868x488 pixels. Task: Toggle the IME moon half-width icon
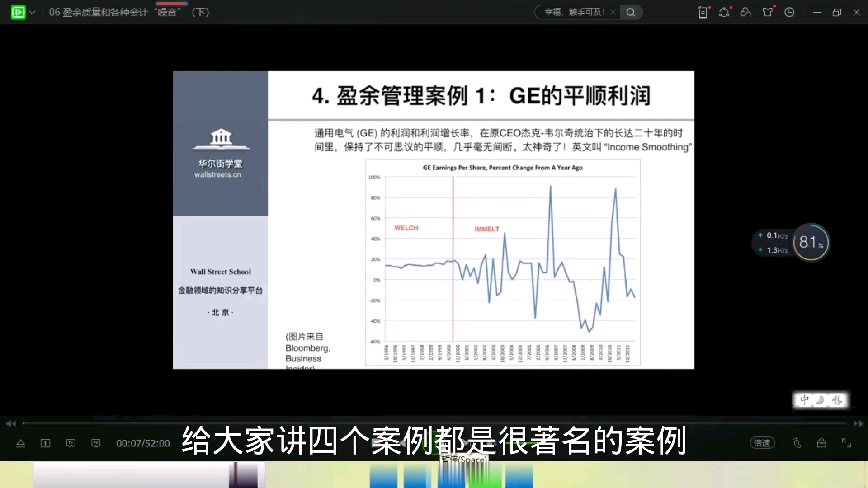[820, 400]
